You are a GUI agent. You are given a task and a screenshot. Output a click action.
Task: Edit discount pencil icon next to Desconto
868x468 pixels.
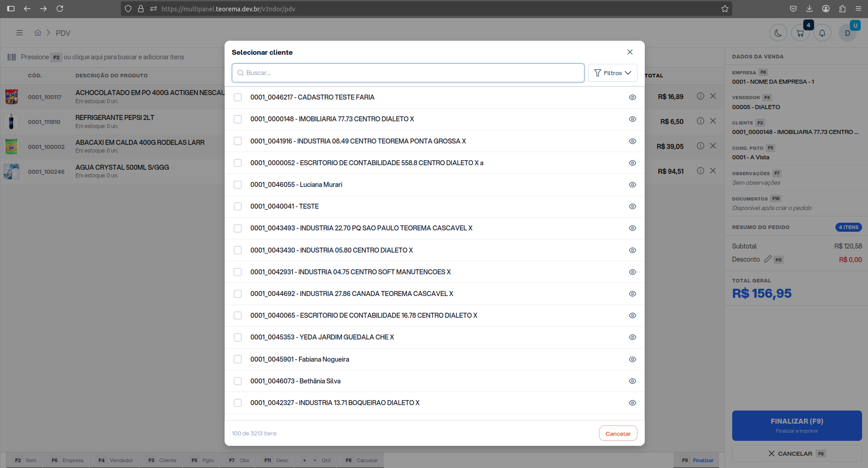767,259
